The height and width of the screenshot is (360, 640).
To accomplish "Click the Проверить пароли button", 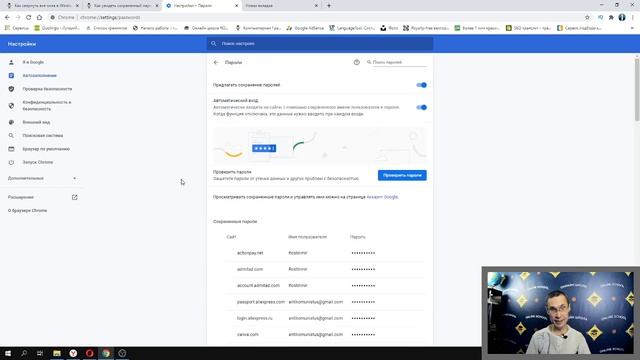I will tap(402, 176).
